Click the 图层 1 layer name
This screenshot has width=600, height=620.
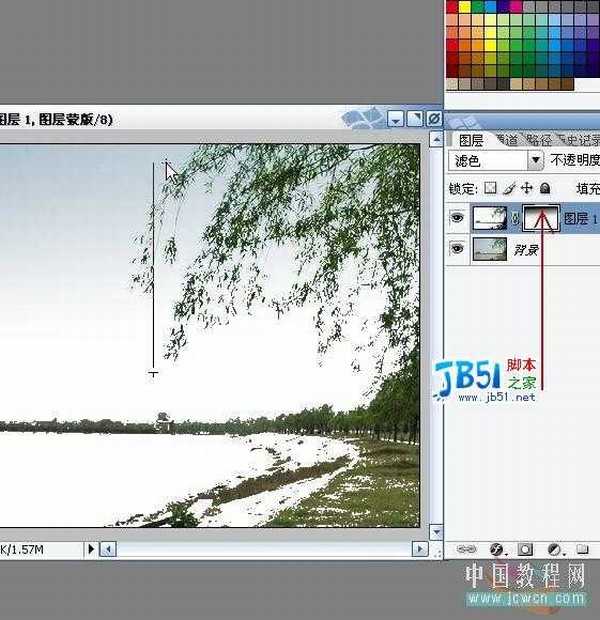[581, 218]
